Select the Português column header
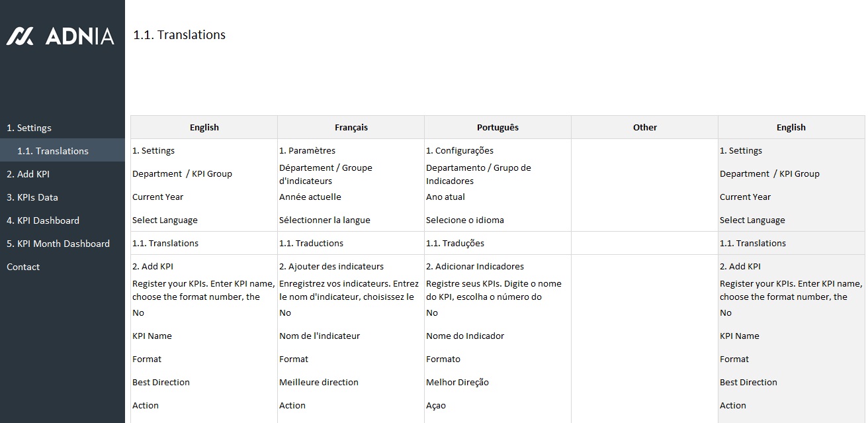 point(498,127)
